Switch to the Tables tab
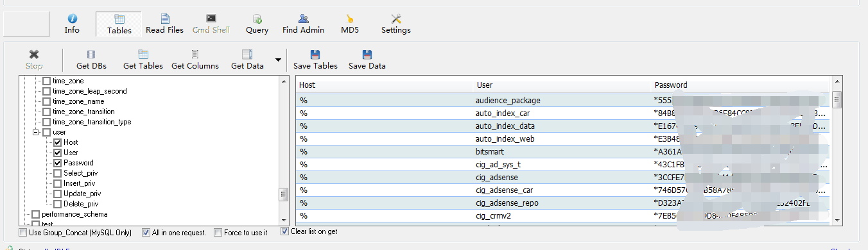The height and width of the screenshot is (250, 868). click(x=119, y=24)
